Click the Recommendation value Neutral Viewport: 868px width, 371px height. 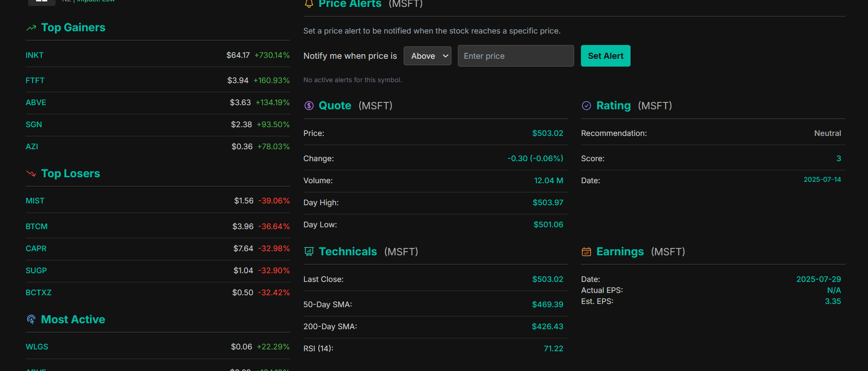pyautogui.click(x=828, y=133)
